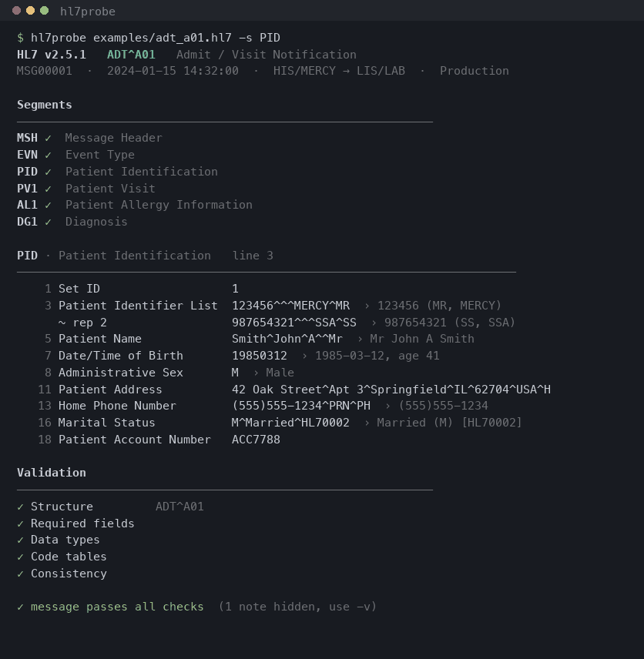Click the '1 note hidden, use -v' hint
The width and height of the screenshot is (644, 659).
[x=297, y=607]
